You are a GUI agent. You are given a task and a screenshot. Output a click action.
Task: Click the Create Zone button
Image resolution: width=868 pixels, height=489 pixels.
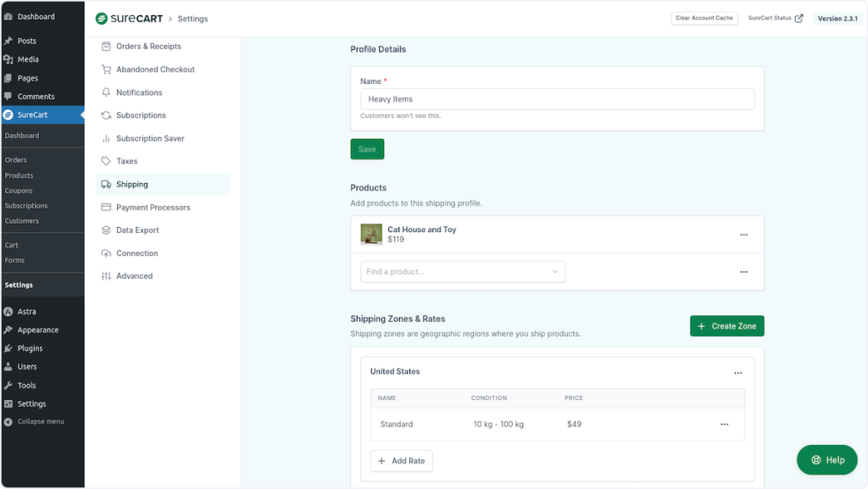(726, 326)
